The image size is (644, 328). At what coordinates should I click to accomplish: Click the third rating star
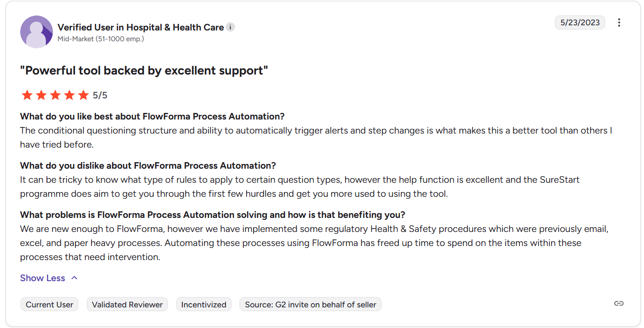click(55, 96)
